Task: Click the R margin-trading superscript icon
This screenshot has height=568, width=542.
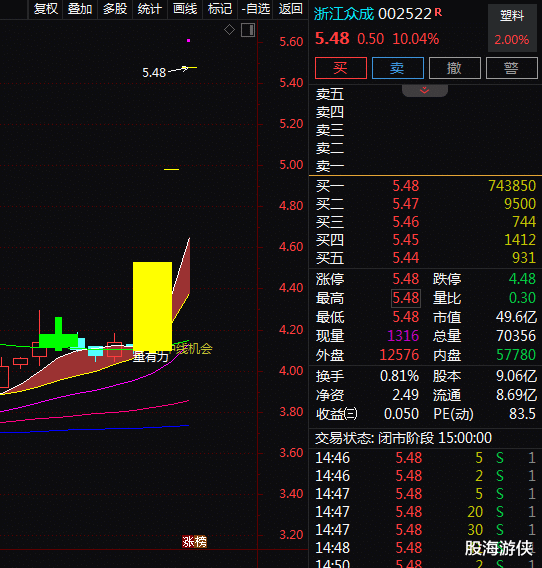Action: [438, 12]
